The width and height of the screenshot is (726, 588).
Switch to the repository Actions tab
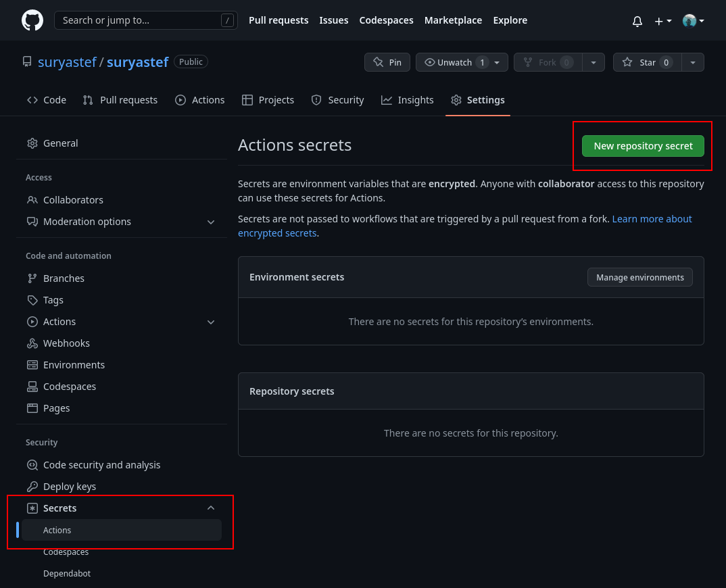[x=200, y=100]
